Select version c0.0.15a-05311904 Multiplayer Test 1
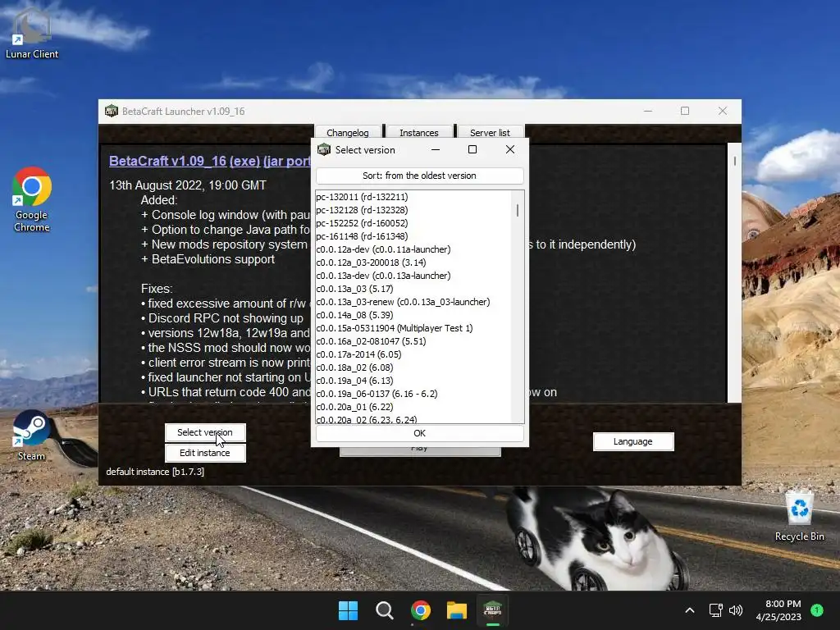This screenshot has height=630, width=840. (413, 328)
